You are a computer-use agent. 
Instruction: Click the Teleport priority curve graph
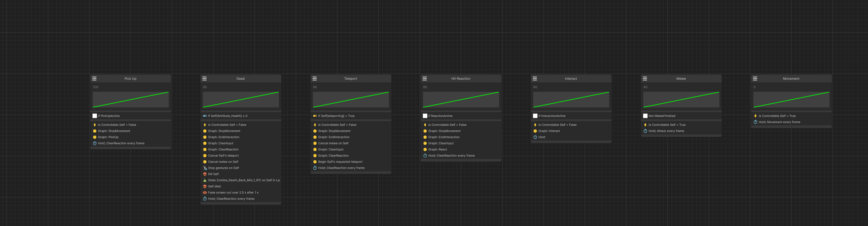(351, 99)
